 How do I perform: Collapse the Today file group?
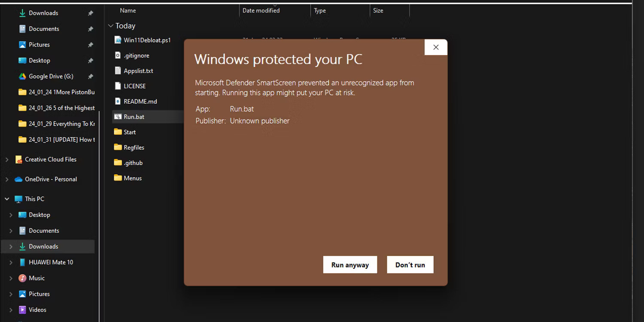pyautogui.click(x=110, y=26)
